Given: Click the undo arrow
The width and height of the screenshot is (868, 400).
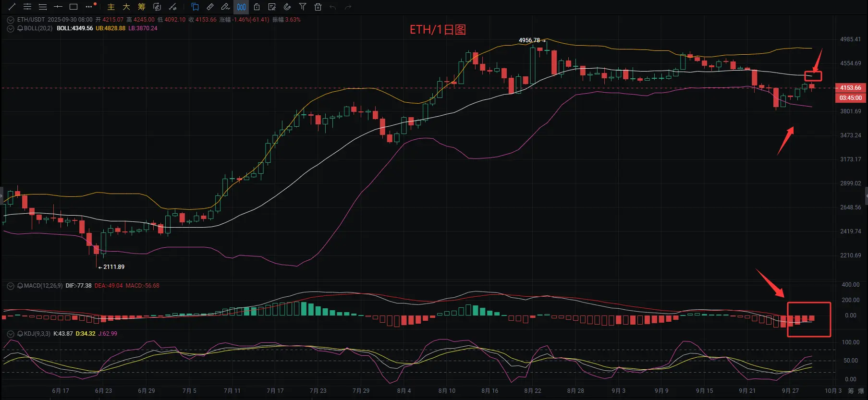Looking at the screenshot, I should 333,7.
